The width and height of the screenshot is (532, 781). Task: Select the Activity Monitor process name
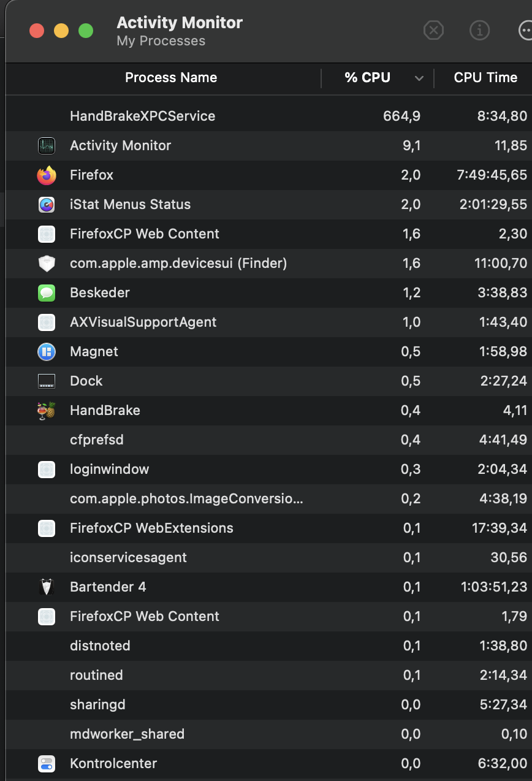point(120,145)
